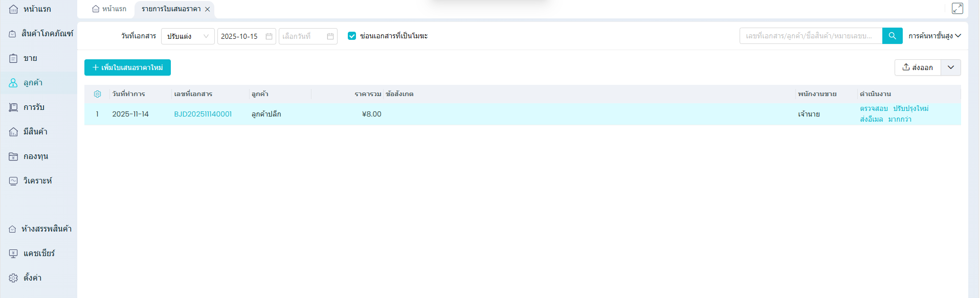The image size is (980, 298).
Task: Open แคชเชียร์ cashier in sidebar
Action: coord(38,253)
